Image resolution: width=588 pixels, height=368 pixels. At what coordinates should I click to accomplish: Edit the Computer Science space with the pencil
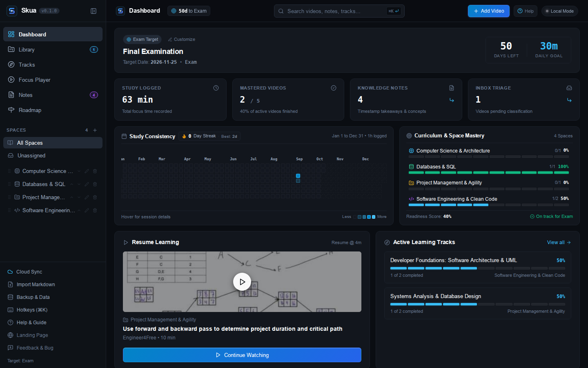click(x=87, y=171)
